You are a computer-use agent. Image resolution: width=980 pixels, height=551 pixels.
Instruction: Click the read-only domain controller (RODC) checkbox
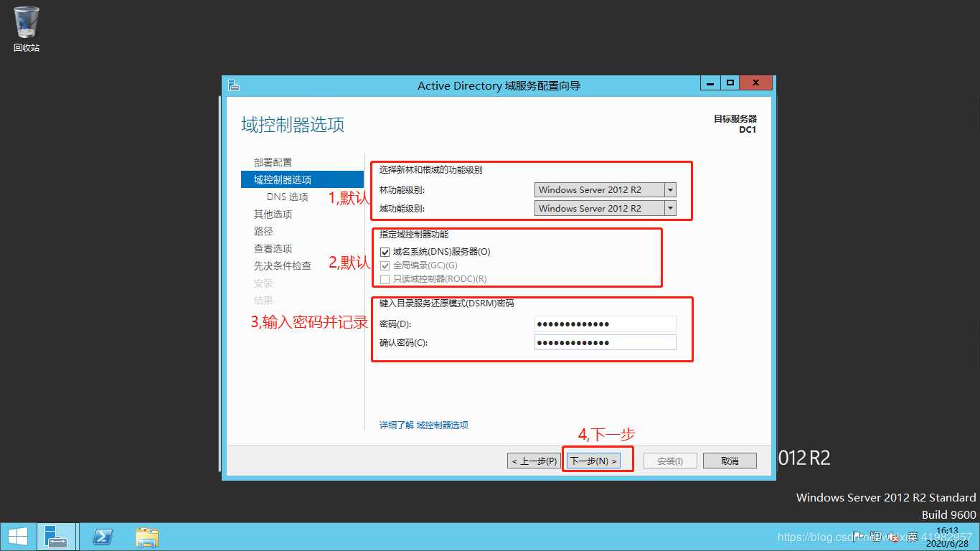click(x=385, y=279)
